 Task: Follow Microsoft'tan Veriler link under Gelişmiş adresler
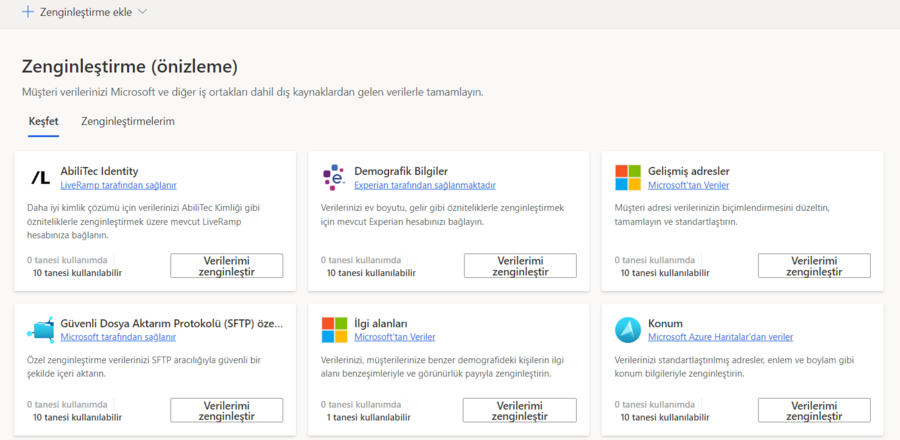[689, 185]
